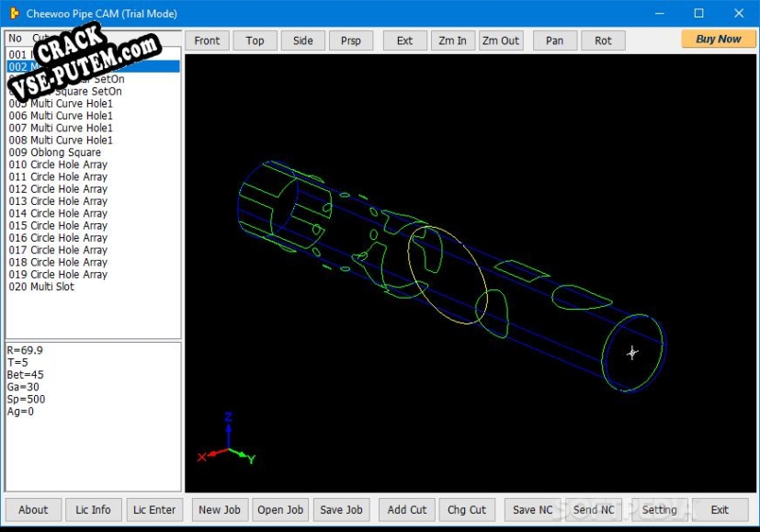
Task: Select row 016 Circle Hole Array
Action: coord(93,238)
